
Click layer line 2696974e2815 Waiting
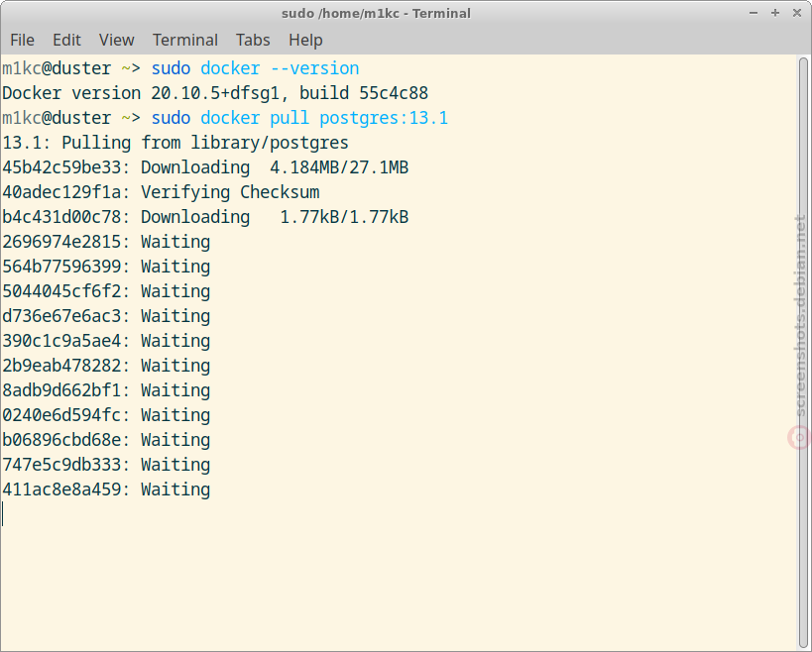[106, 242]
